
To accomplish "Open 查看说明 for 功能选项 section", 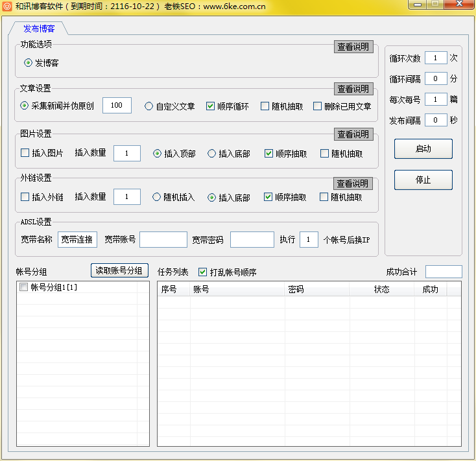I will click(x=353, y=47).
